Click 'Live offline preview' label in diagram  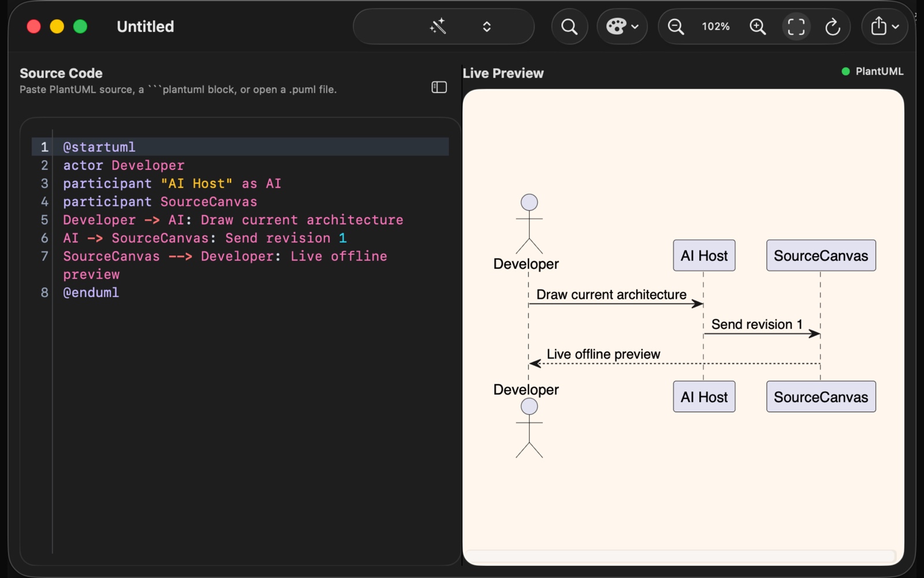coord(603,354)
